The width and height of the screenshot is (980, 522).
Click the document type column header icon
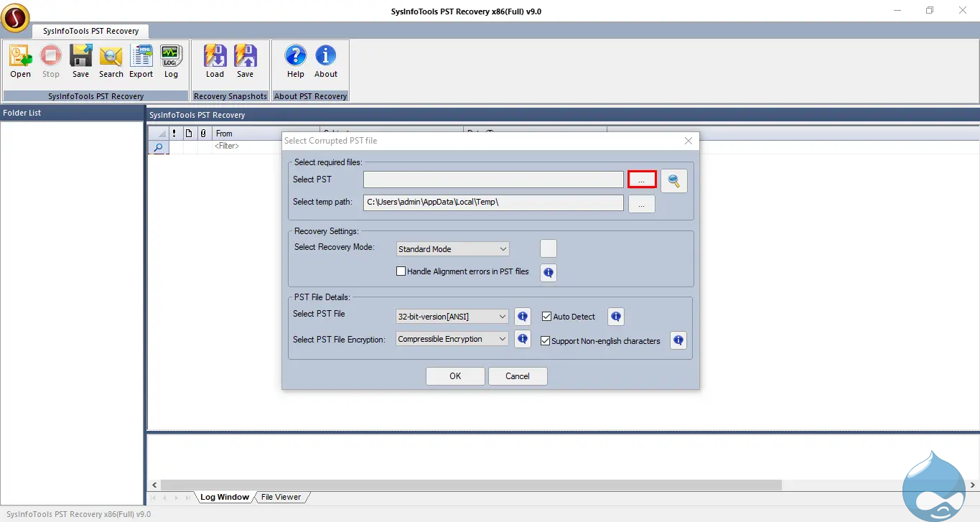tap(189, 134)
